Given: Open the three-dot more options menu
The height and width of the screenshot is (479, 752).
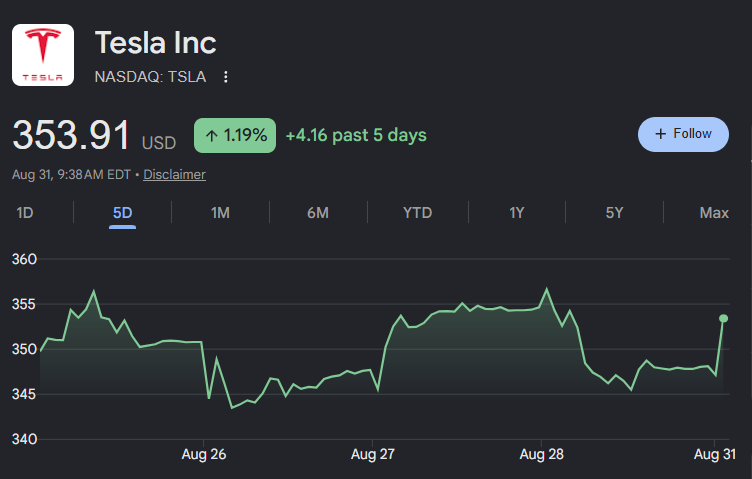Looking at the screenshot, I should (x=225, y=77).
